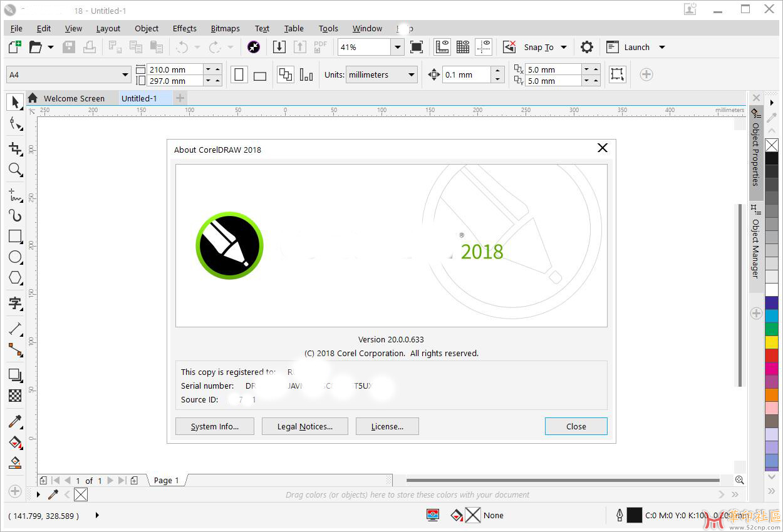Expand the docker flyout arrow
The width and height of the screenshot is (783, 532).
point(772,102)
